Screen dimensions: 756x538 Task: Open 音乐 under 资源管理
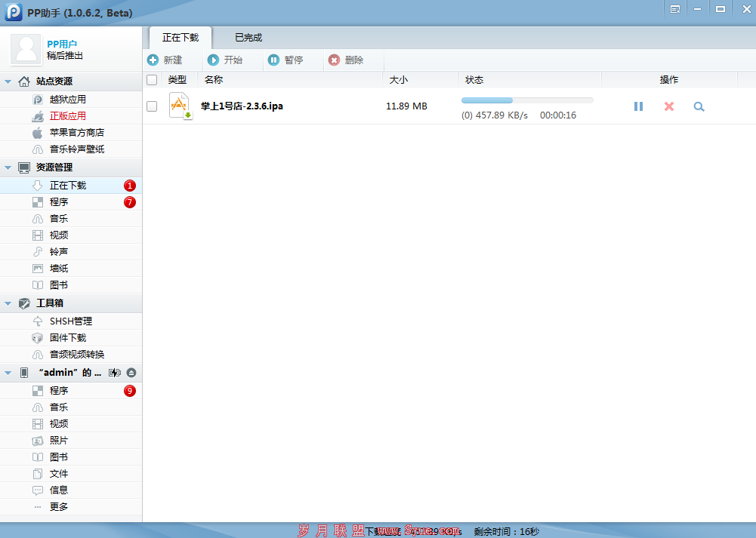point(71,219)
